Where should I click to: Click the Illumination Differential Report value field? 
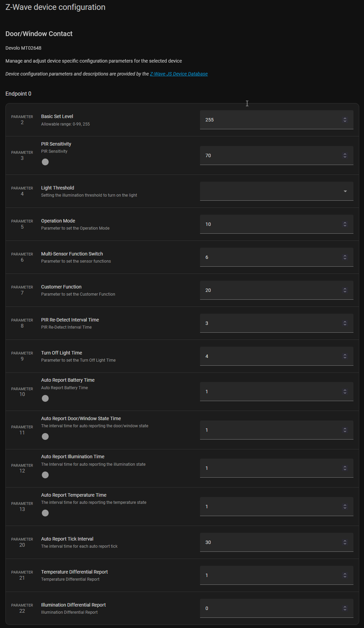pyautogui.click(x=269, y=608)
